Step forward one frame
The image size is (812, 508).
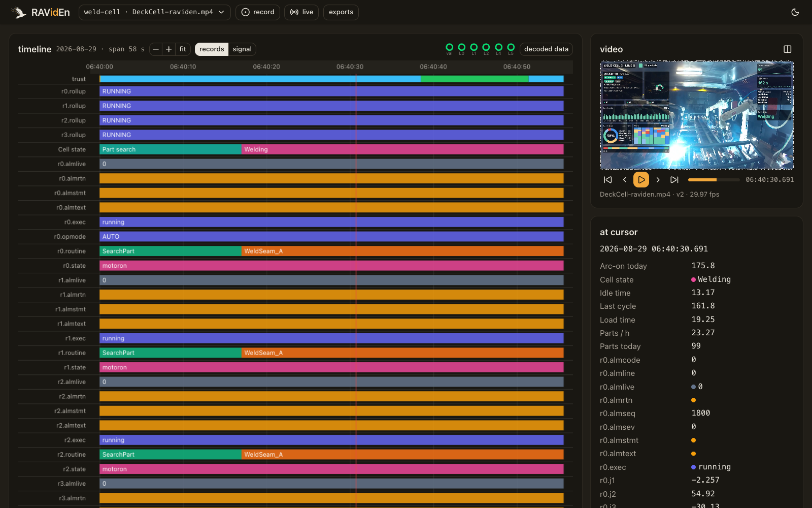(x=658, y=180)
